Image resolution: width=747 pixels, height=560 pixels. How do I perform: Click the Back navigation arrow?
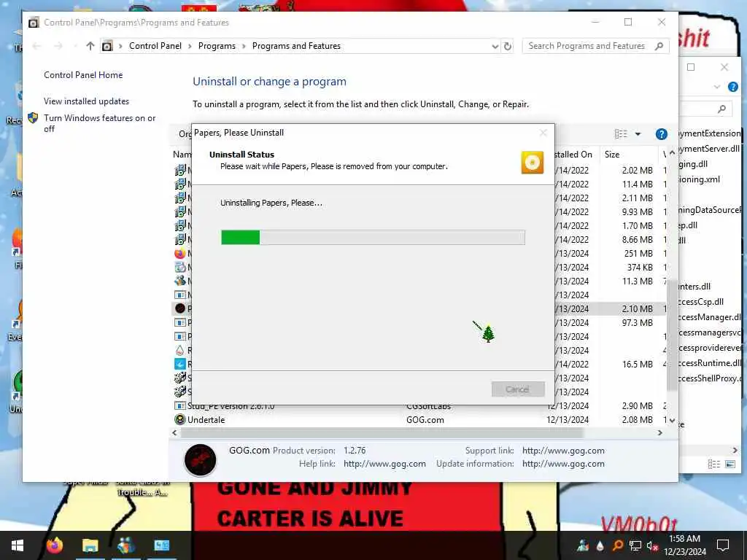tap(36, 46)
